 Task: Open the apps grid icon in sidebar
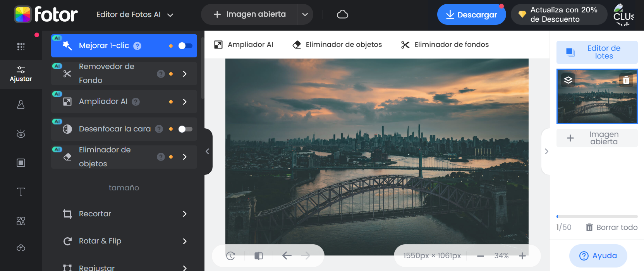click(x=21, y=47)
